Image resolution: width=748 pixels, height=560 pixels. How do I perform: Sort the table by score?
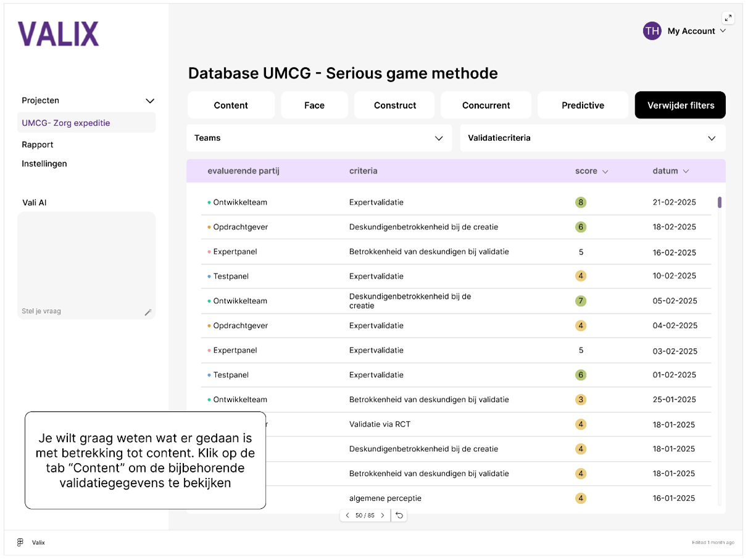(605, 172)
